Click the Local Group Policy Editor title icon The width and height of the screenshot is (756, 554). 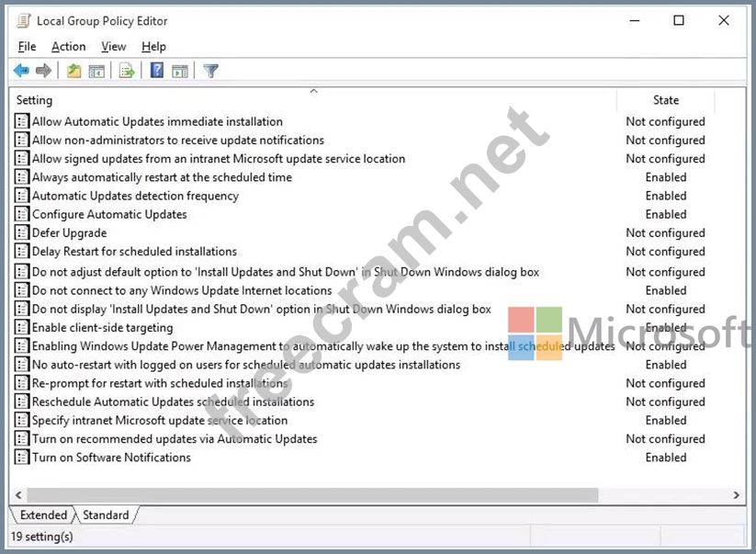tap(24, 21)
